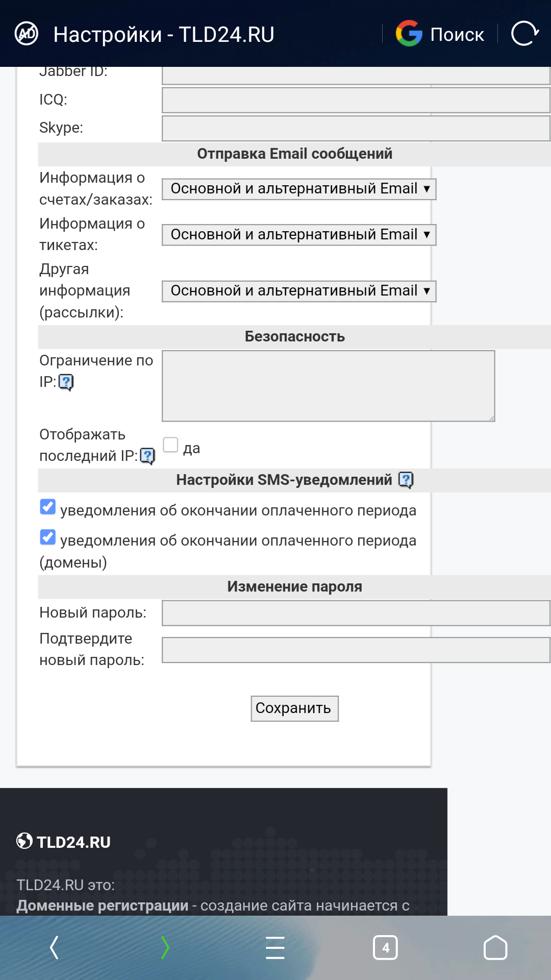Uncheck domain paid period notification checkbox

pos(48,537)
